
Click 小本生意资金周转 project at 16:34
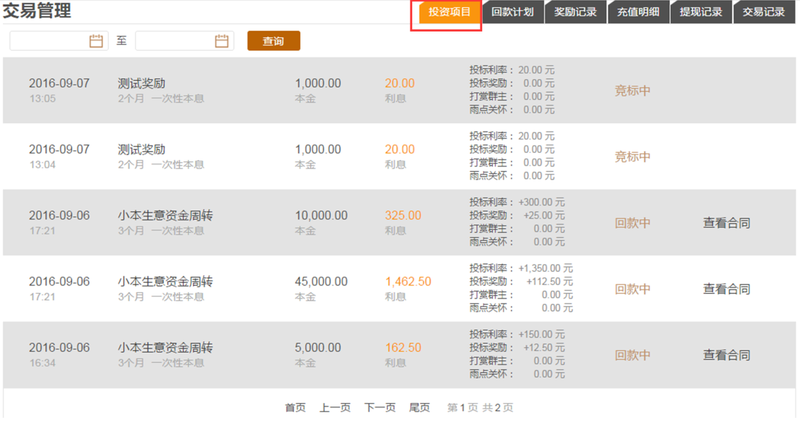(165, 348)
